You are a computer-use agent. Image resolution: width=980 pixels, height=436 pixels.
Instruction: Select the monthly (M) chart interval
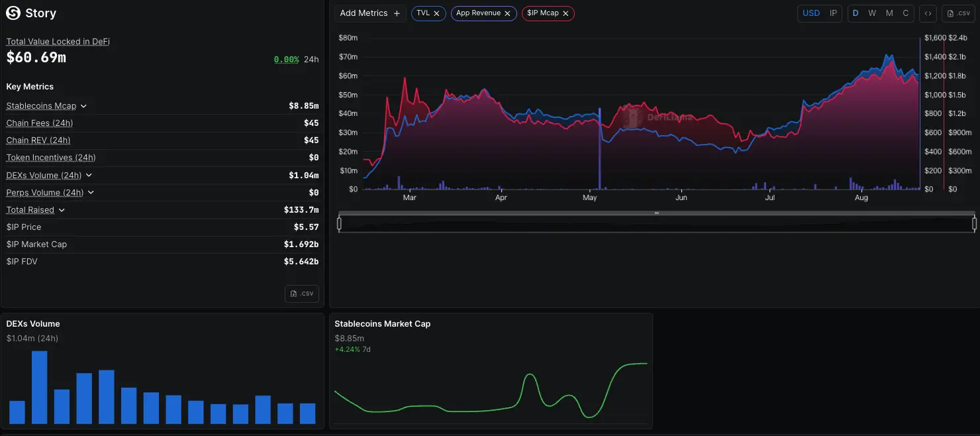pyautogui.click(x=889, y=13)
